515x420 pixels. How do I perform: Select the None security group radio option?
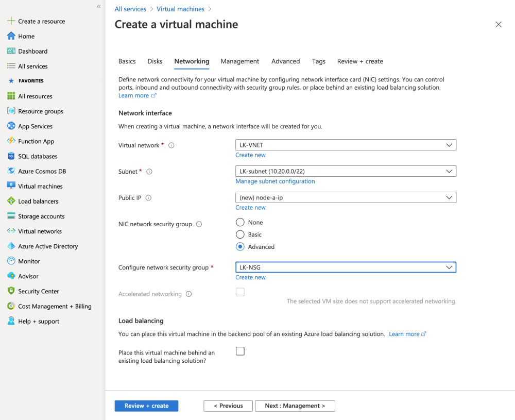pos(240,222)
